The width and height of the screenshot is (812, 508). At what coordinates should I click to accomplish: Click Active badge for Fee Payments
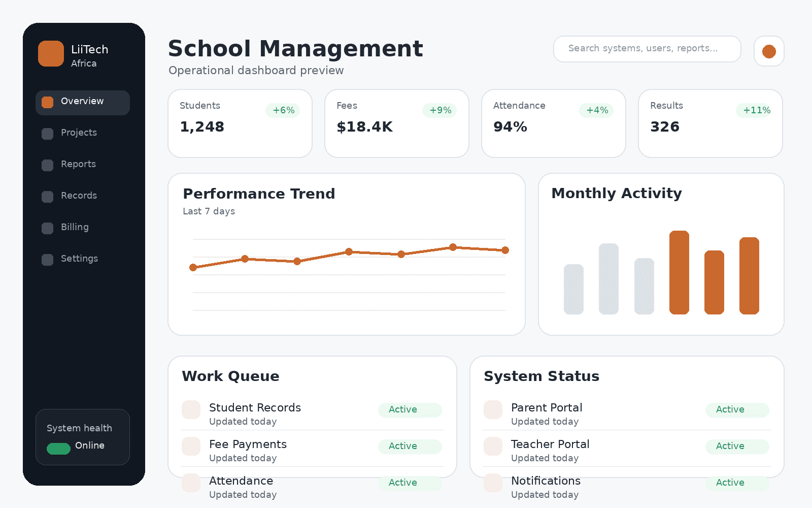[x=410, y=447]
